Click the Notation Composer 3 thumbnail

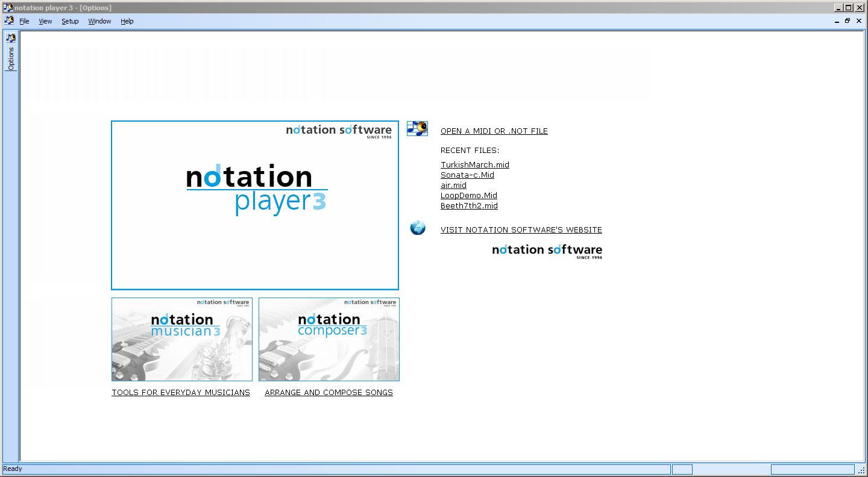[x=329, y=339]
